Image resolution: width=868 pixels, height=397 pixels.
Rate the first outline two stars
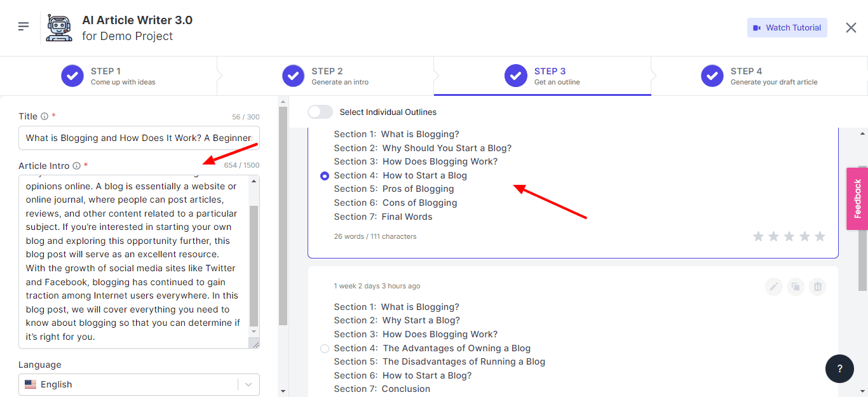(x=773, y=236)
